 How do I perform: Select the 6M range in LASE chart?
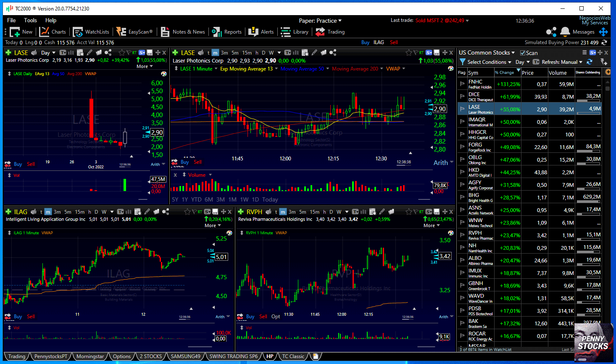(x=209, y=199)
